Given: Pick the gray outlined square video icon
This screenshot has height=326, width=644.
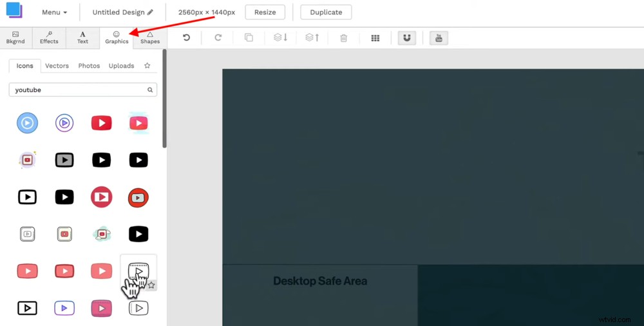Looking at the screenshot, I should point(28,234).
